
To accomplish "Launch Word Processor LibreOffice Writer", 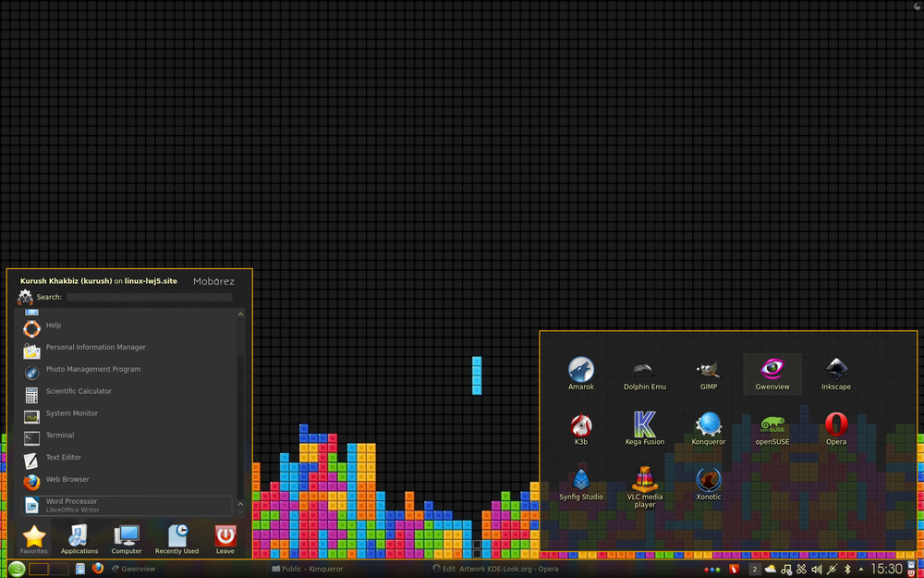I will coord(128,506).
